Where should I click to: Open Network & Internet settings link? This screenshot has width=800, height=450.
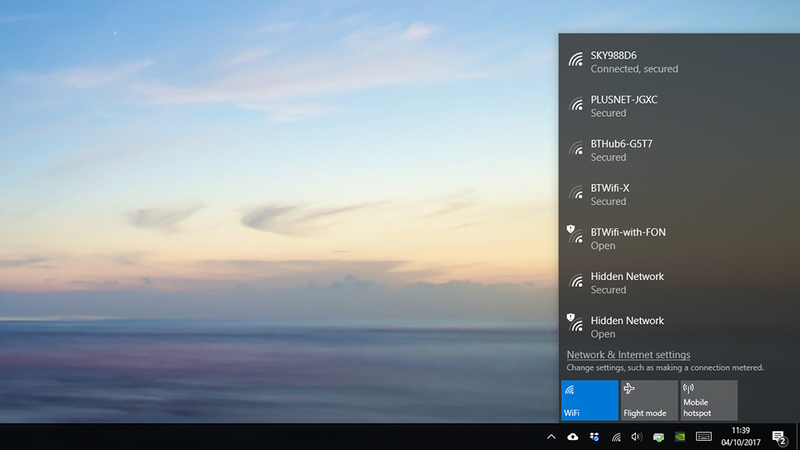tap(628, 355)
